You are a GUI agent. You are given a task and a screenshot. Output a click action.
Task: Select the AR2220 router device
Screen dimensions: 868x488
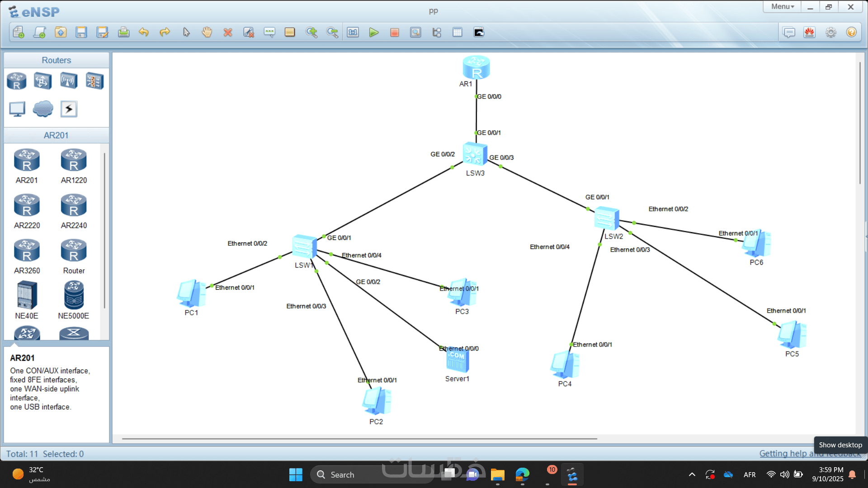(x=27, y=206)
